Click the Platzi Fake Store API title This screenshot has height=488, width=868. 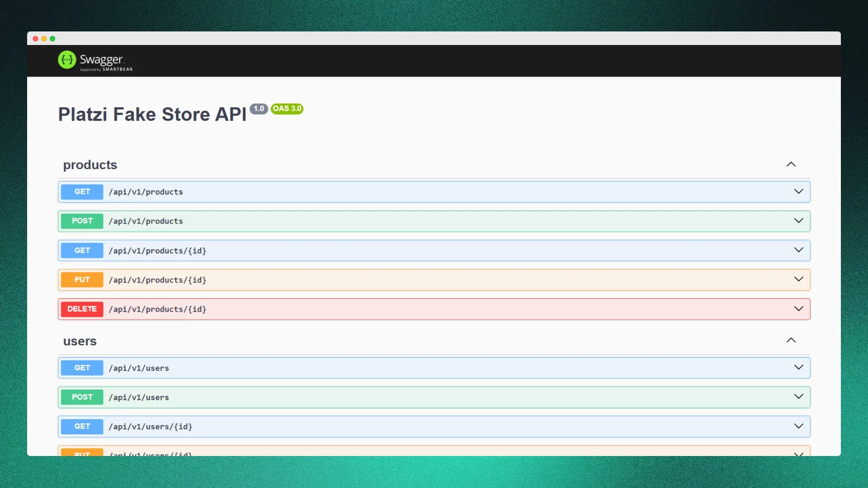click(152, 114)
